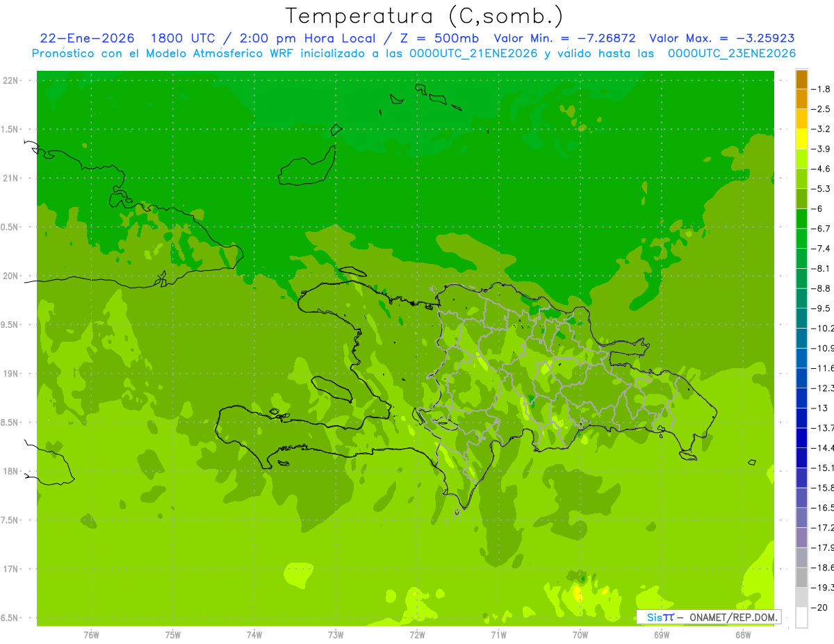Click the '-20' legend label

pos(820,607)
